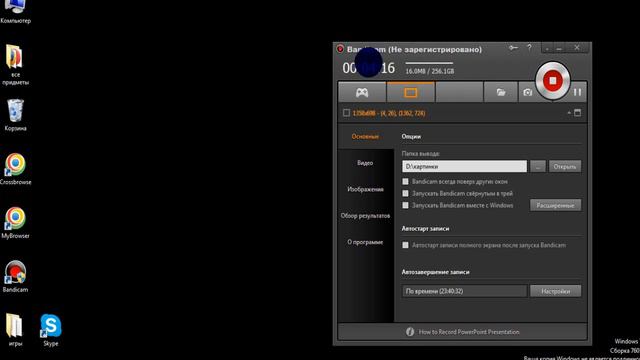This screenshot has height=360, width=640.
Task: Click the Bandicam logo in title bar
Action: [340, 49]
